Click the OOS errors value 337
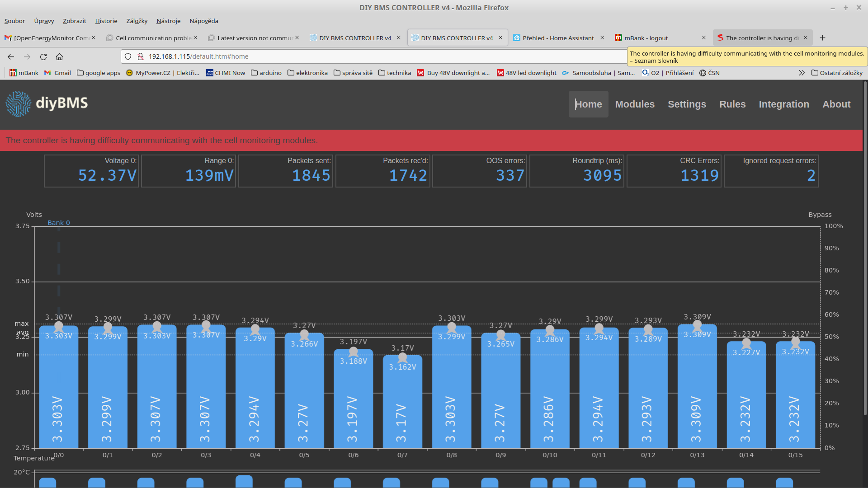 [510, 175]
